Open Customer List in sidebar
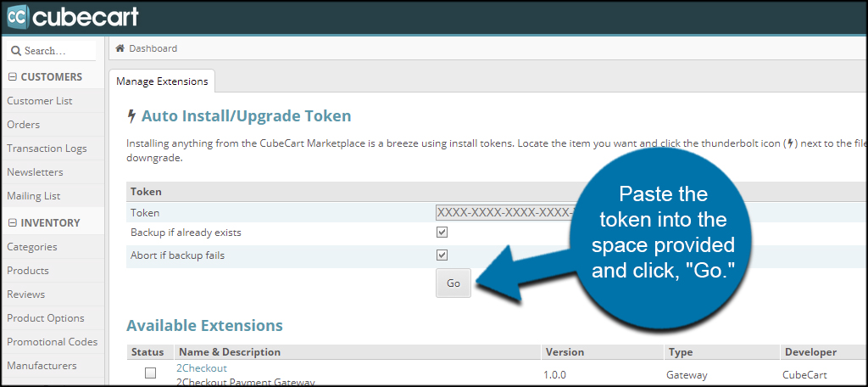Screen dimensions: 868x387 pyautogui.click(x=40, y=101)
